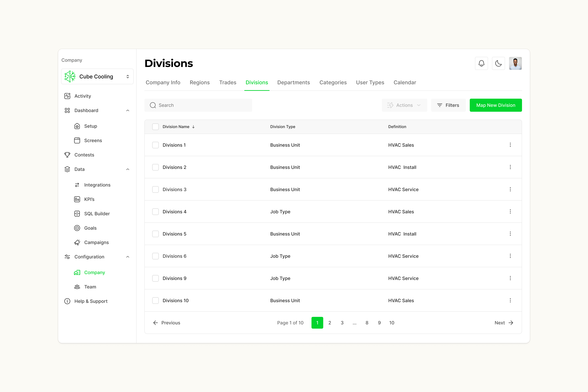The width and height of the screenshot is (588, 392).
Task: Check the Divisions 4 row checkbox
Action: 155,212
